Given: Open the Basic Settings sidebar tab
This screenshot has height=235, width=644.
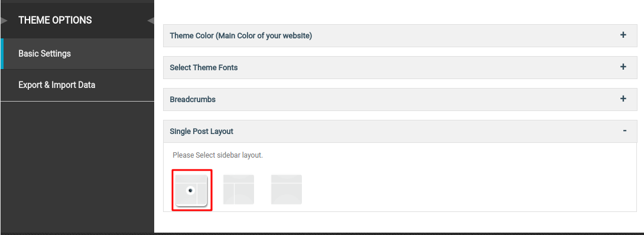Looking at the screenshot, I should 77,54.
